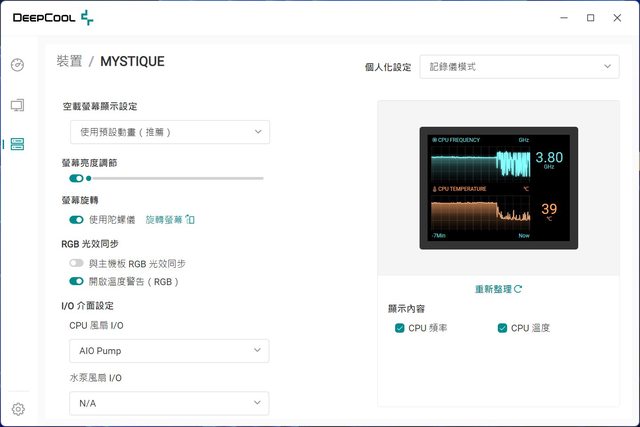Open the AIO Pump CPU fan dropdown
Image resolution: width=640 pixels, height=427 pixels.
pos(169,351)
